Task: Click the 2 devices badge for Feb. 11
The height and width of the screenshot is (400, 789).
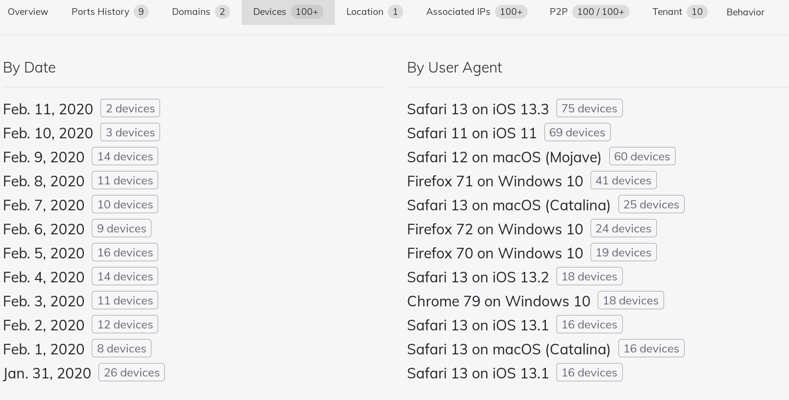Action: (x=130, y=108)
